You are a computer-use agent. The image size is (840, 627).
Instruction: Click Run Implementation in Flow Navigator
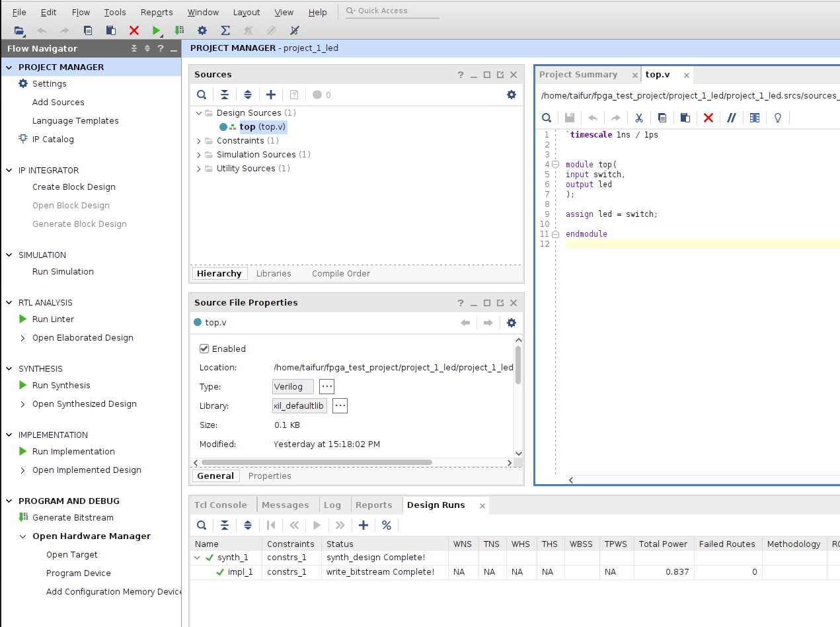73,451
